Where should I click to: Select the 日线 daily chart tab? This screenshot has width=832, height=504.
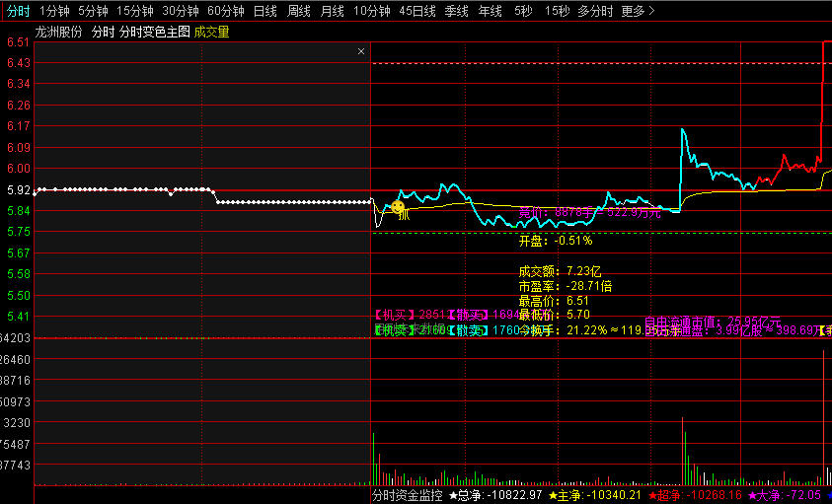click(x=265, y=12)
